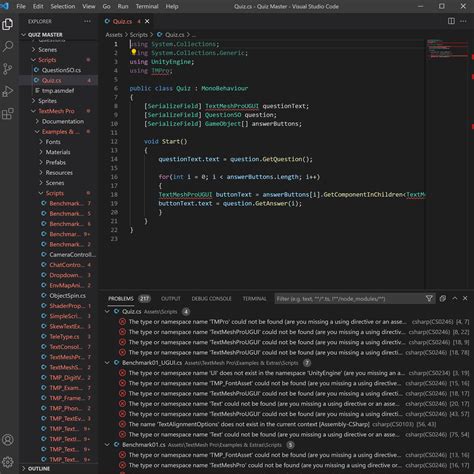Close the bottom panel

coord(465,298)
